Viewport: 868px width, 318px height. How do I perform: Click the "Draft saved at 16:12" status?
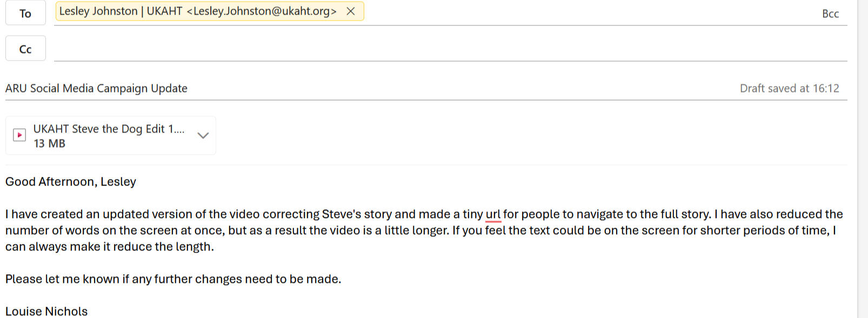coord(789,89)
